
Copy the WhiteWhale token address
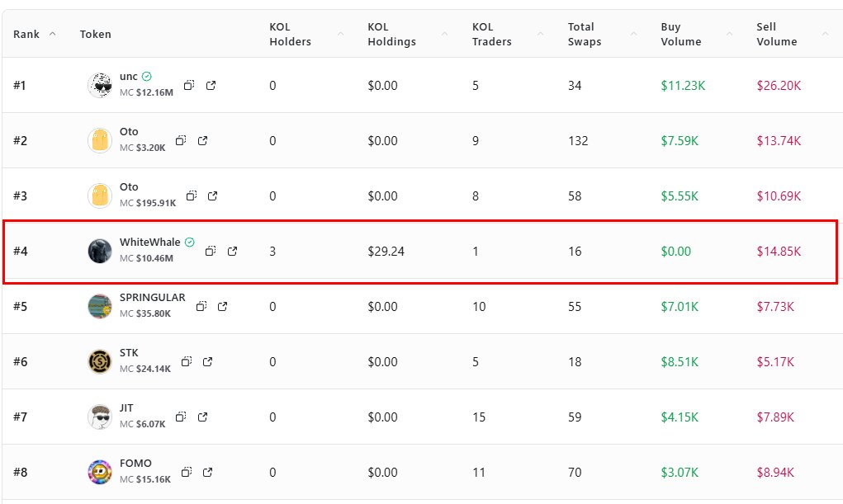[211, 251]
